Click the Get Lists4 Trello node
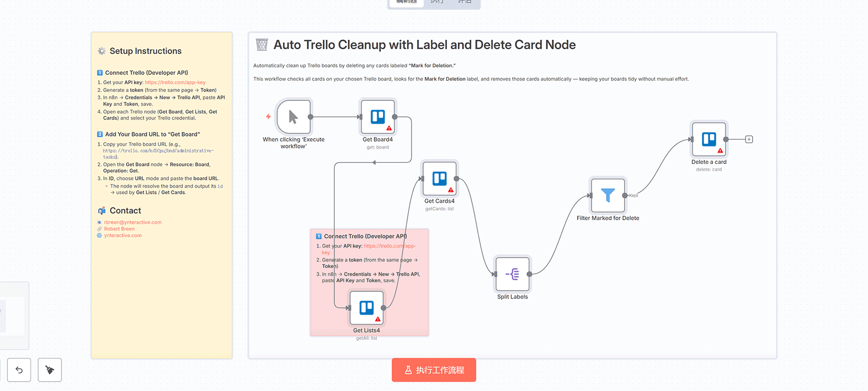Screen dimensions: 868x391 point(366,308)
